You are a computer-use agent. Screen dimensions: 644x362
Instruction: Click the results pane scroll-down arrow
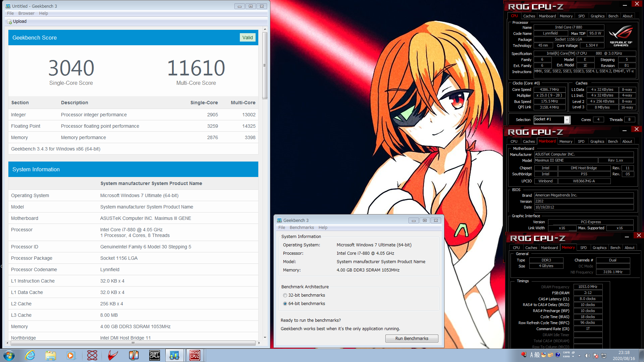265,338
